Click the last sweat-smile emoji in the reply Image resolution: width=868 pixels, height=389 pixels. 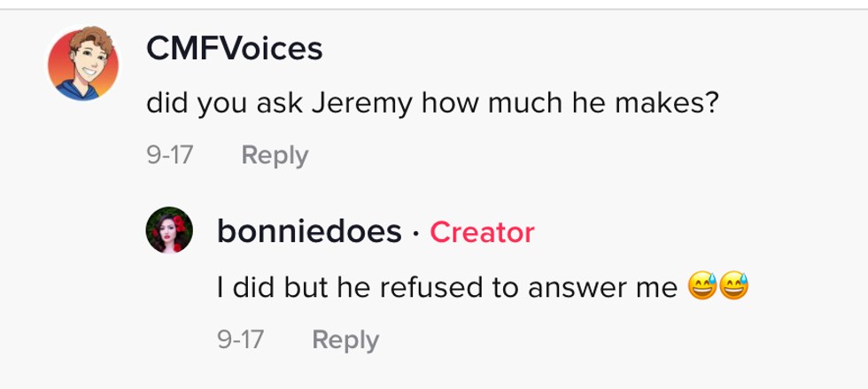(734, 286)
